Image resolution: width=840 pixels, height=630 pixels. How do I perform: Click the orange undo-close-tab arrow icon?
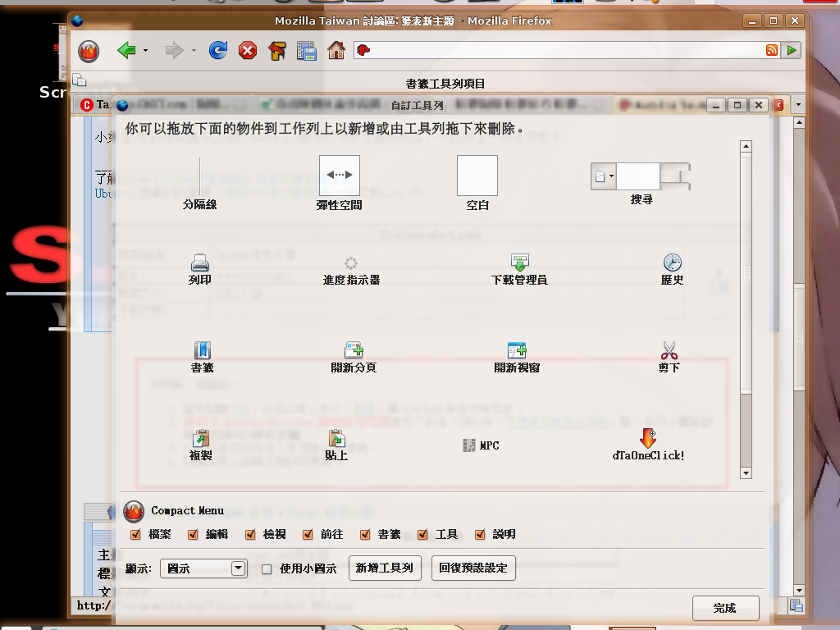(277, 50)
